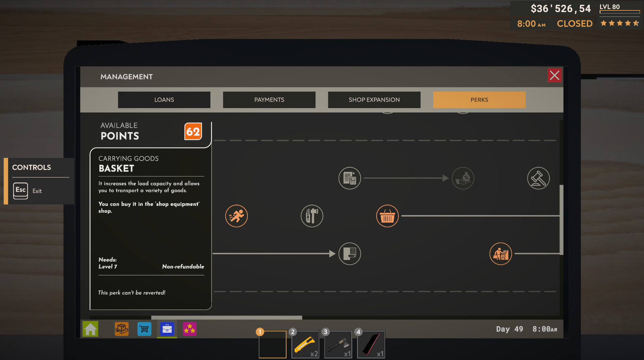
Task: Select the axe in hotbar slot 3
Action: point(338,345)
